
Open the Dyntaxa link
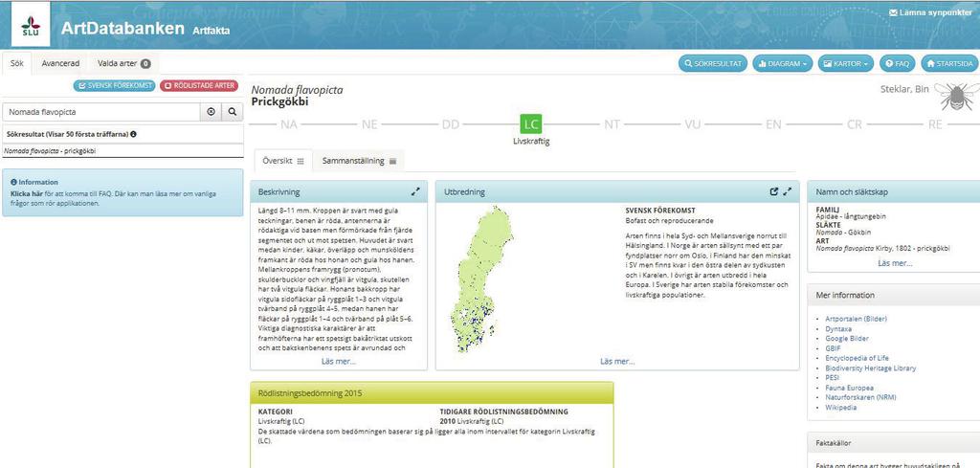point(838,328)
